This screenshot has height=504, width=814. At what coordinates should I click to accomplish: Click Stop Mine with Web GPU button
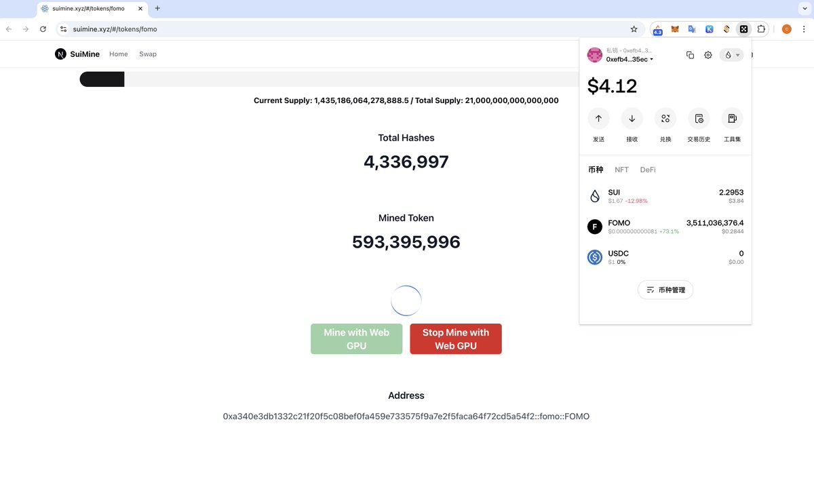click(456, 339)
